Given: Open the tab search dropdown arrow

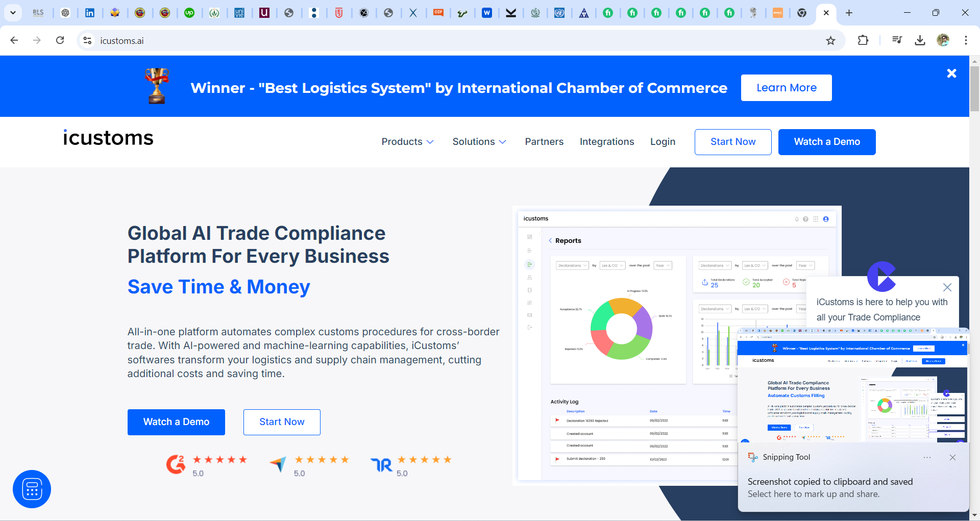Looking at the screenshot, I should [x=13, y=13].
